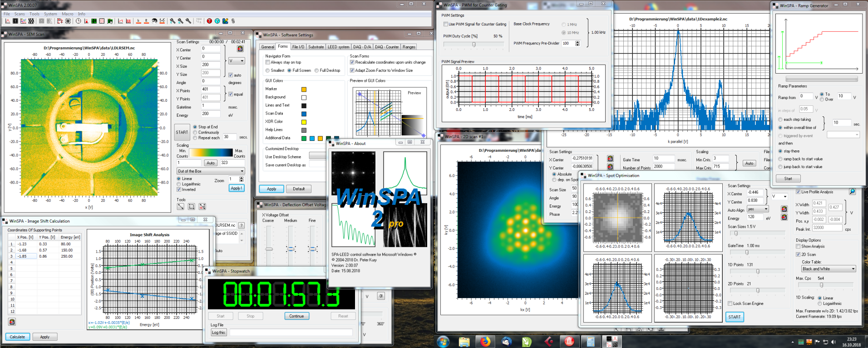
Task: Click the red dotted pattern toolbar icon
Action: coord(102,21)
